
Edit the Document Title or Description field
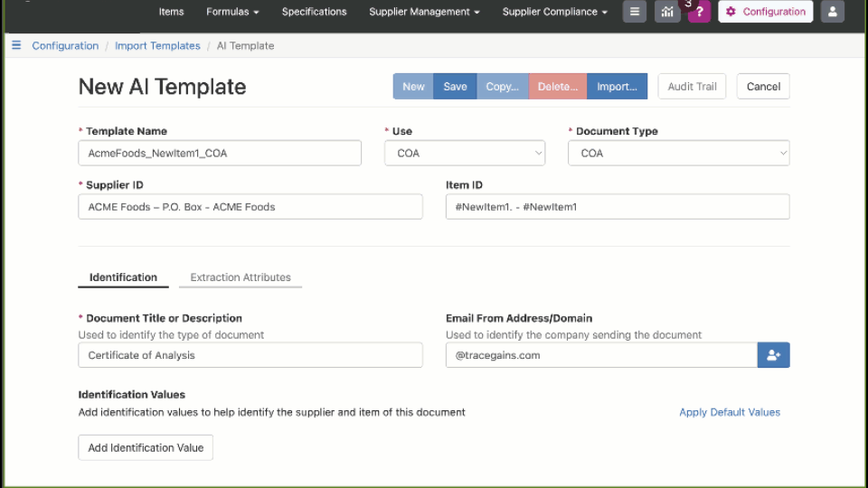click(250, 355)
